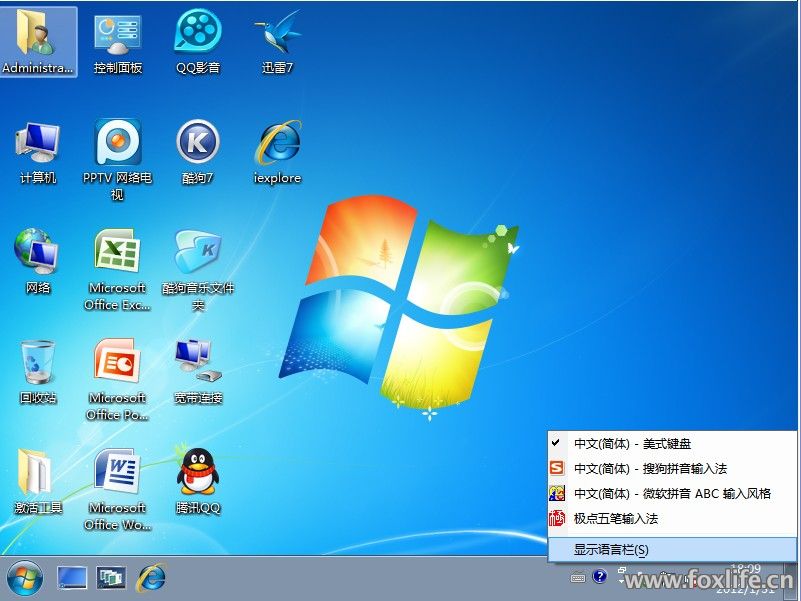Image resolution: width=801 pixels, height=601 pixels.
Task: Select the 计算机 Computer desktop icon
Action: coord(38,152)
